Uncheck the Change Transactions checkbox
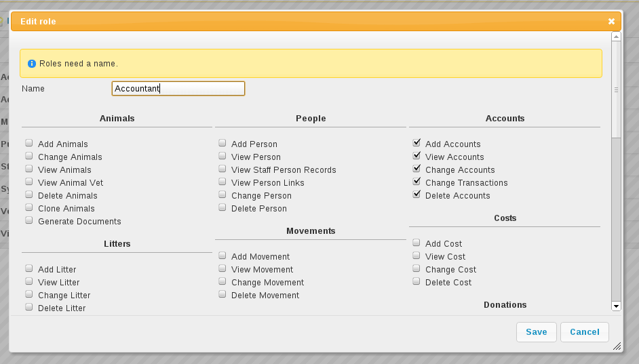The width and height of the screenshot is (639, 364). (417, 182)
